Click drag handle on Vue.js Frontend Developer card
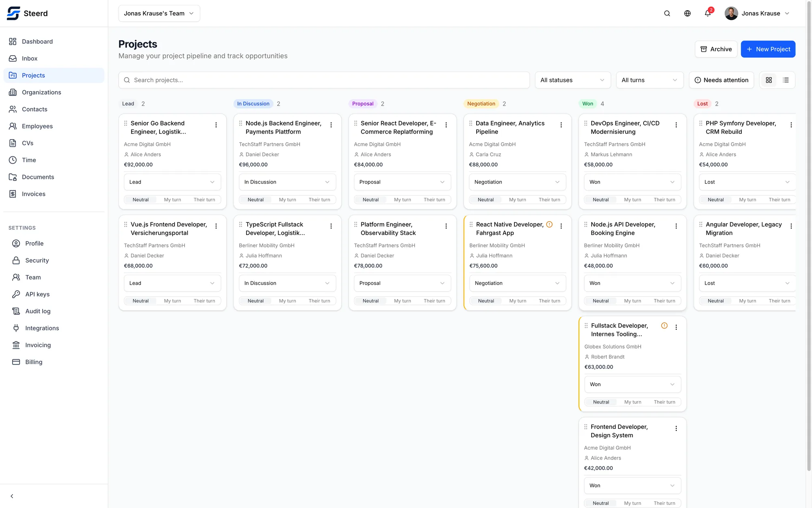 point(125,224)
